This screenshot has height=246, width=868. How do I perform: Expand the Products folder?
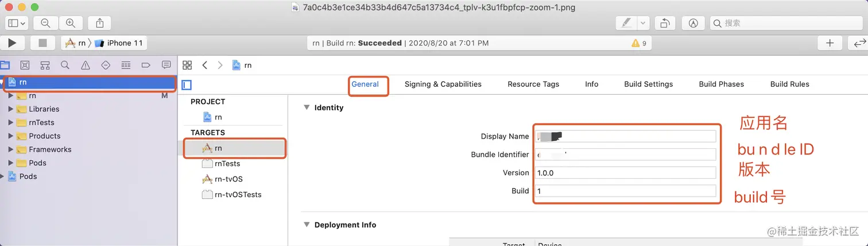click(11, 136)
